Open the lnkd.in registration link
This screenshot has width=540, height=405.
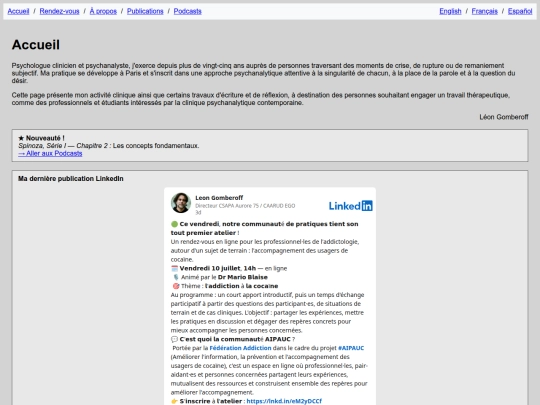(x=284, y=401)
